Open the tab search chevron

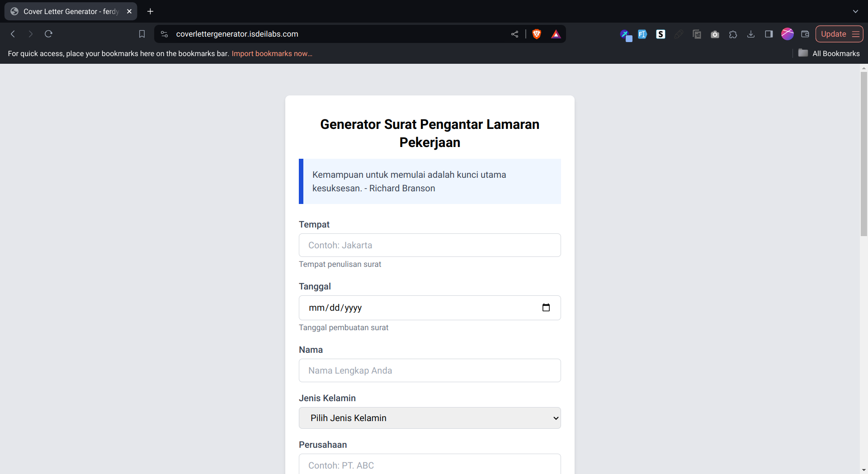tap(855, 11)
